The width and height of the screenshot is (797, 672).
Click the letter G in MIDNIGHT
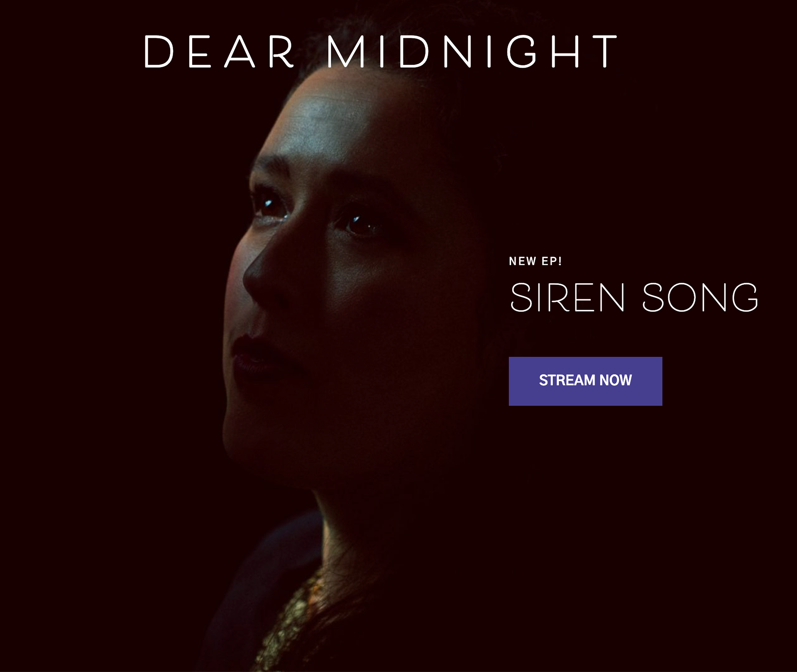click(x=521, y=51)
